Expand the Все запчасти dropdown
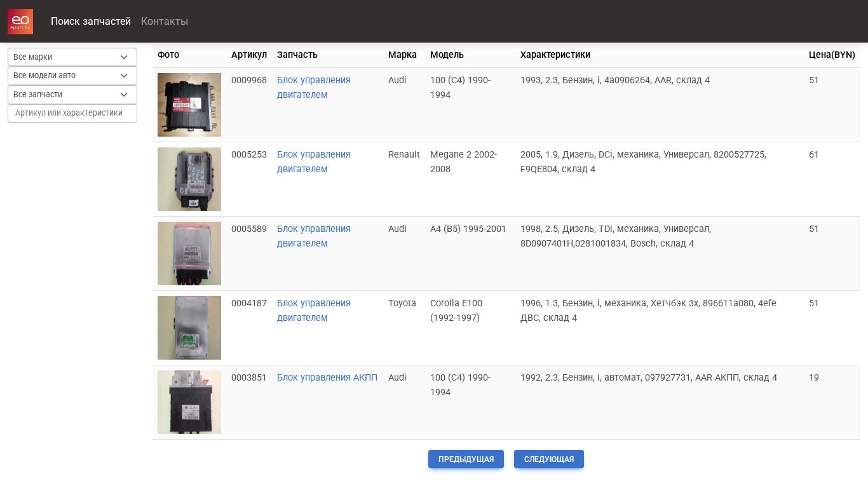 (x=72, y=95)
